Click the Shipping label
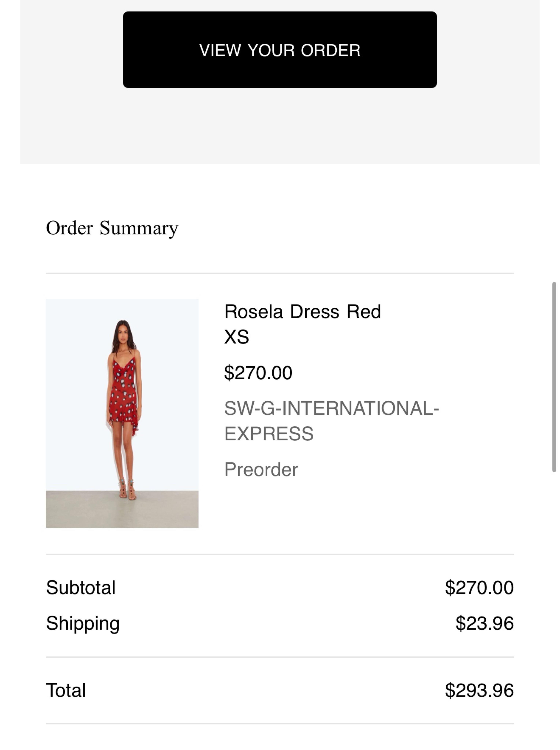Screen dimensions: 560x750 83,623
